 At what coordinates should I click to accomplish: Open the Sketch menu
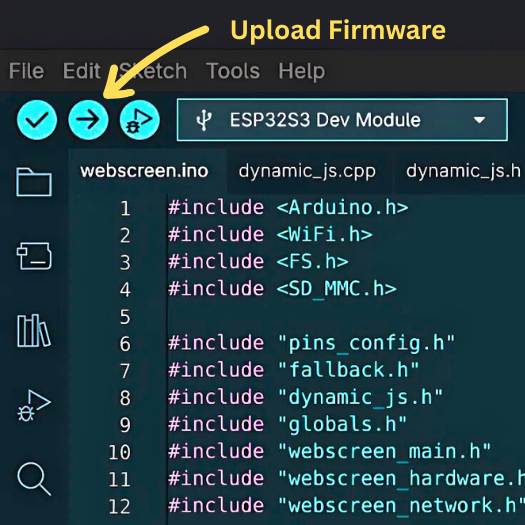pos(153,71)
